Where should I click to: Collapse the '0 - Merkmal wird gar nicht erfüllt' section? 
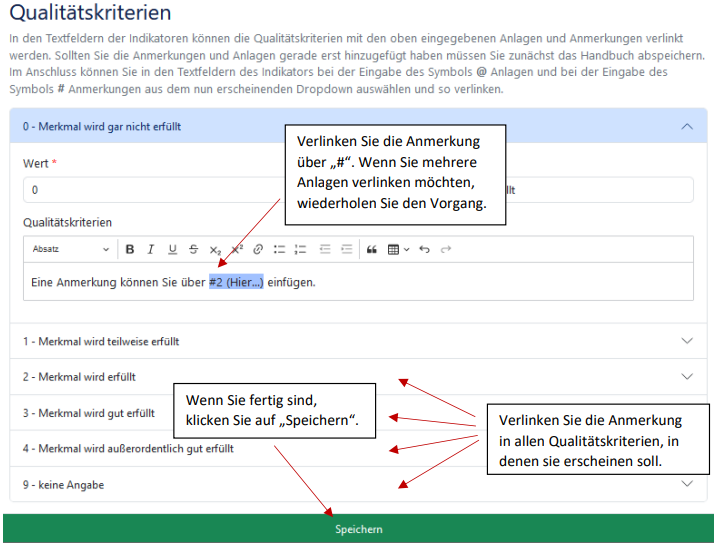(x=686, y=127)
